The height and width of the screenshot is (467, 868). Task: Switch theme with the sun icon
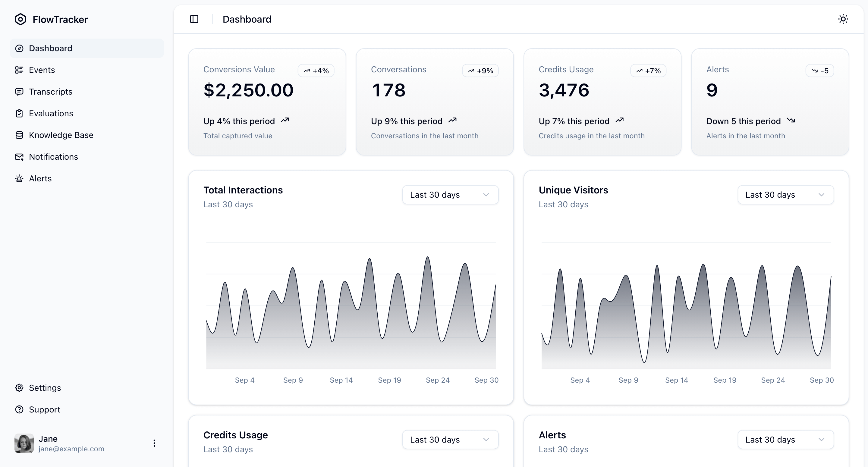tap(843, 19)
